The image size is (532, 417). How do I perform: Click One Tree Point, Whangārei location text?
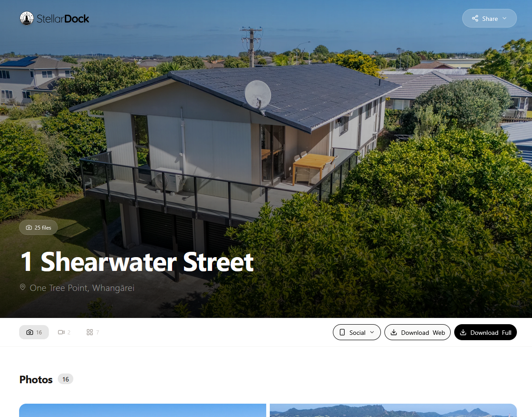(82, 288)
